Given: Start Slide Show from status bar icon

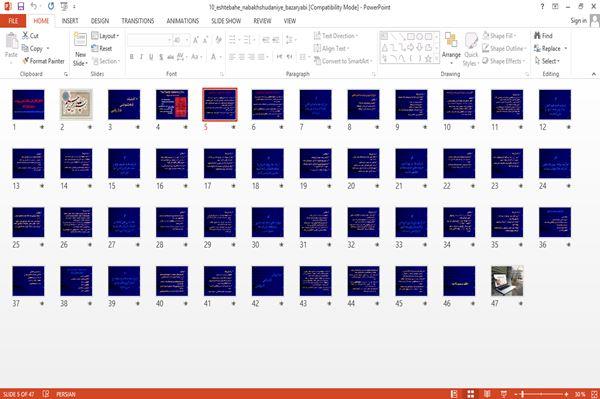Looking at the screenshot, I should pos(504,394).
